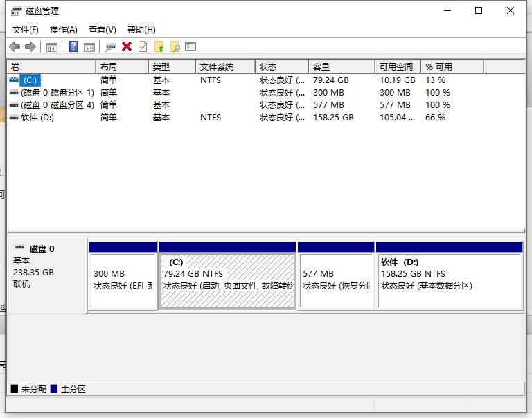Click the 文件系统 column header

point(224,67)
